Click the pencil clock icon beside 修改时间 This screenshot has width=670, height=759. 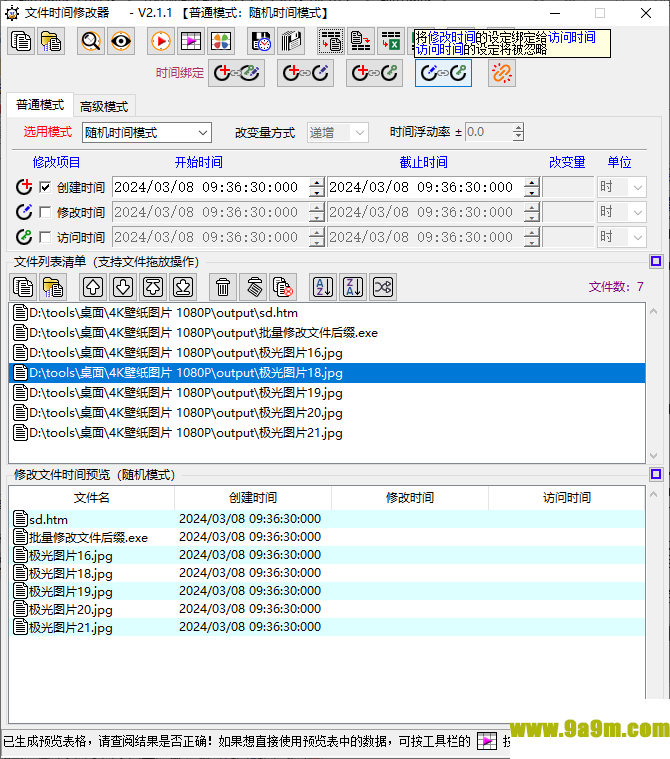[24, 212]
